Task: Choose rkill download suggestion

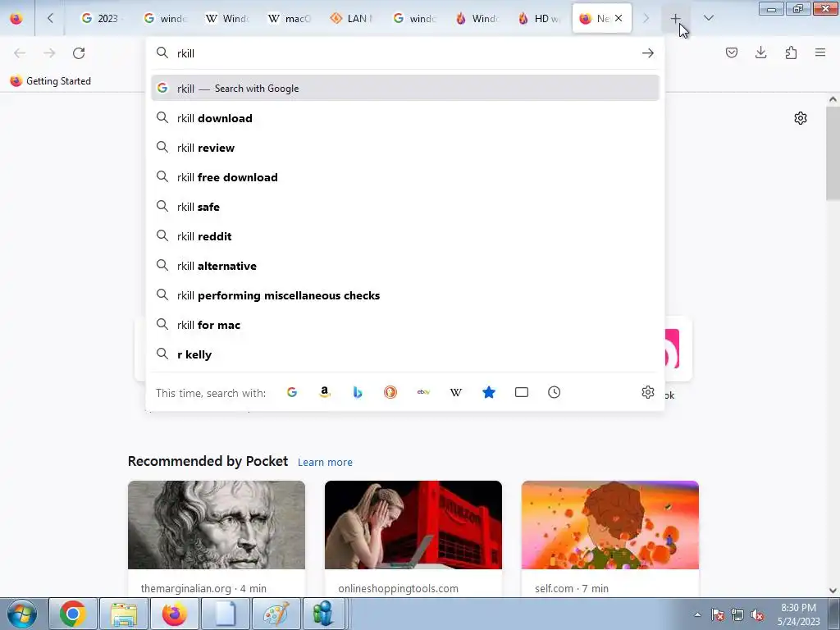Action: tap(405, 118)
